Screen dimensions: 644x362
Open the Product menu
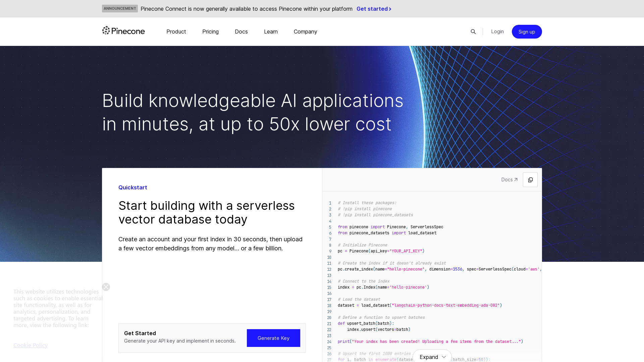point(176,32)
